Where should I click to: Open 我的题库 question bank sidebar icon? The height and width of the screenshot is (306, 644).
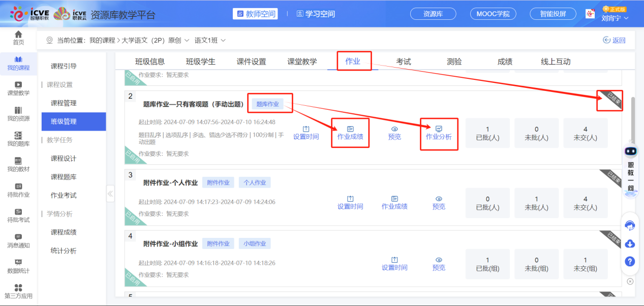click(x=18, y=138)
